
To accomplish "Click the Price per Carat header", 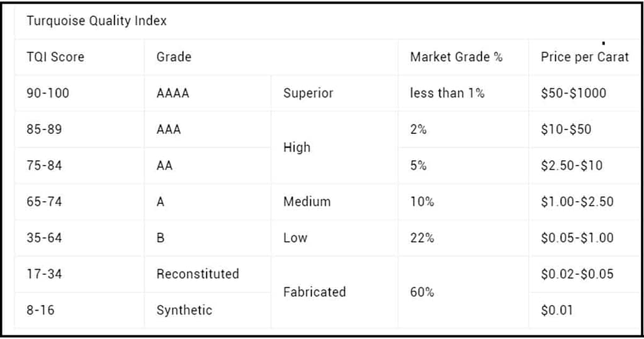I will 584,57.
